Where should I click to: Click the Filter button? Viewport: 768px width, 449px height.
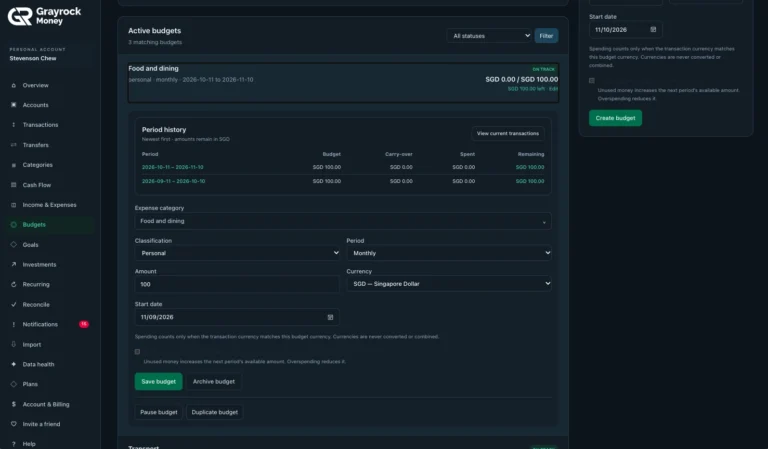(x=546, y=36)
